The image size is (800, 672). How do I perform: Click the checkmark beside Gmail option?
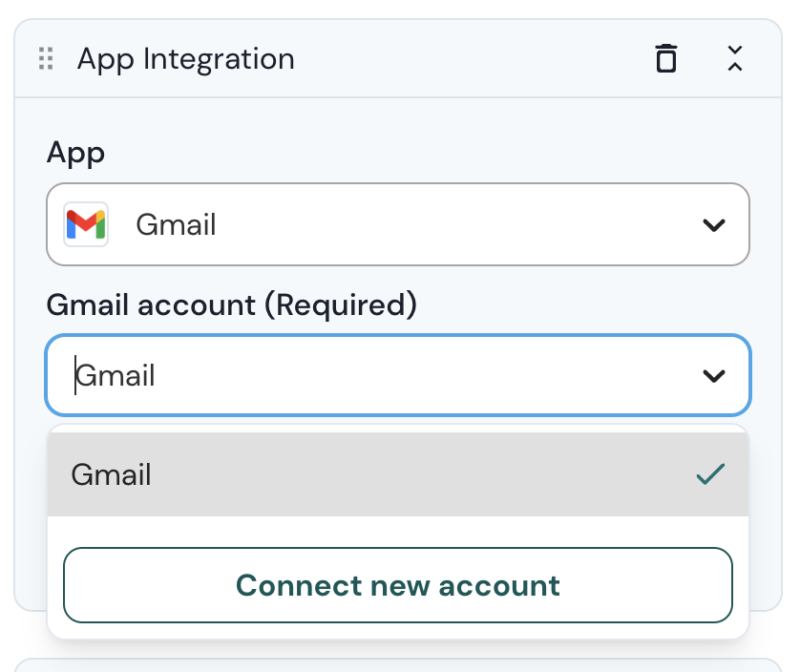[710, 474]
